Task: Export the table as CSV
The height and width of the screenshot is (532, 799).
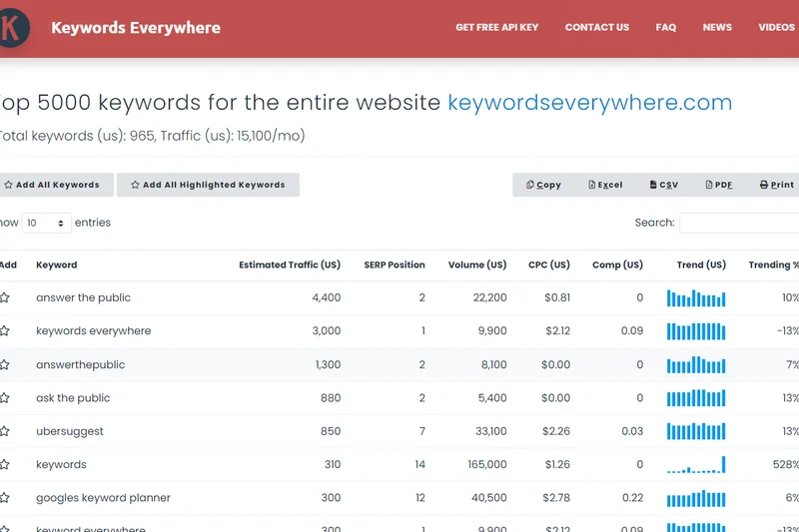Action: click(x=664, y=185)
